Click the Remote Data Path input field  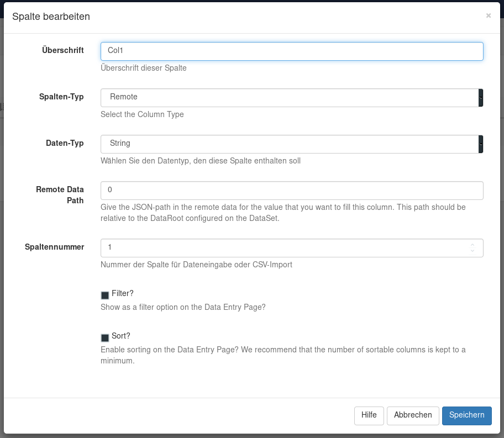(x=292, y=191)
